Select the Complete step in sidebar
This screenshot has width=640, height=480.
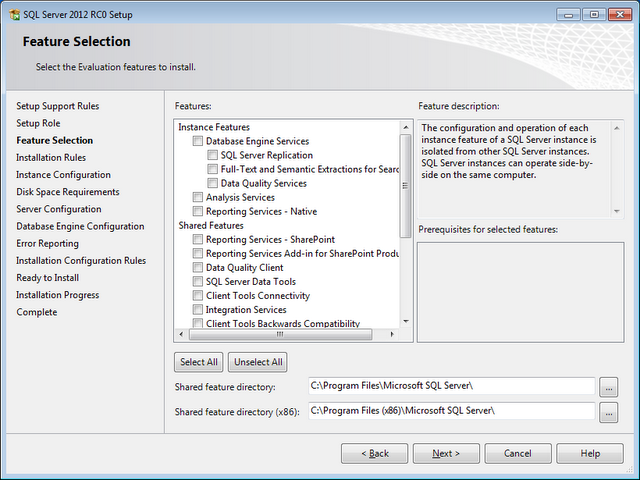click(x=37, y=312)
